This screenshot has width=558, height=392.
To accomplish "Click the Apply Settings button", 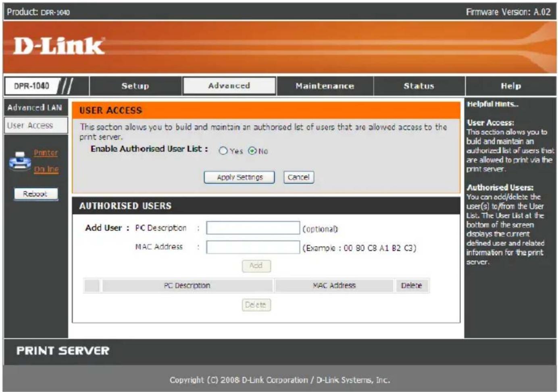I will point(239,177).
